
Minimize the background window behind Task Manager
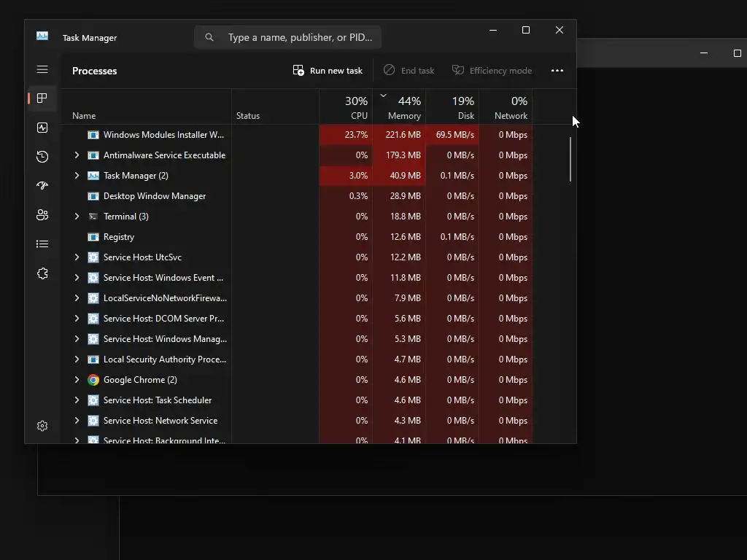(x=704, y=52)
